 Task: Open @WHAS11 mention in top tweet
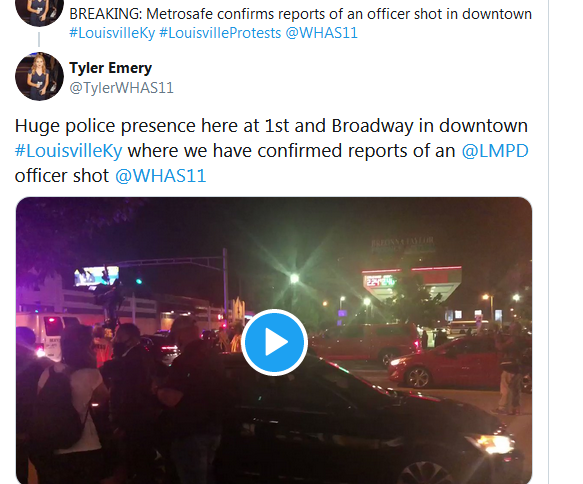[x=321, y=33]
